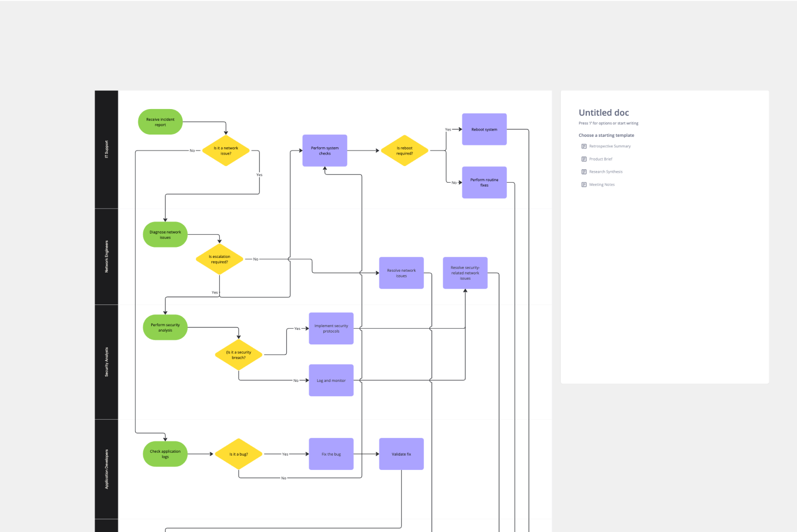Image resolution: width=797 pixels, height=532 pixels.
Task: Select the 'Is reboot required?' decision diamond
Action: (405, 151)
